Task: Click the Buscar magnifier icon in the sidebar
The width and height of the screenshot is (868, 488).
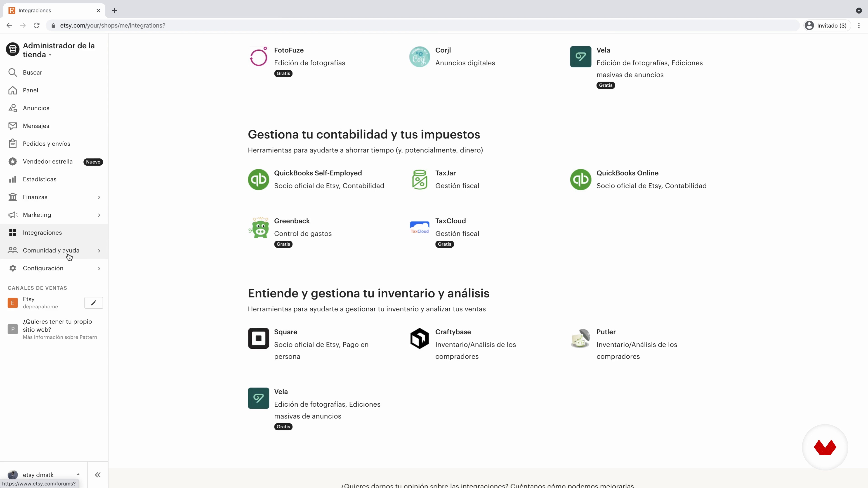Action: click(x=12, y=72)
